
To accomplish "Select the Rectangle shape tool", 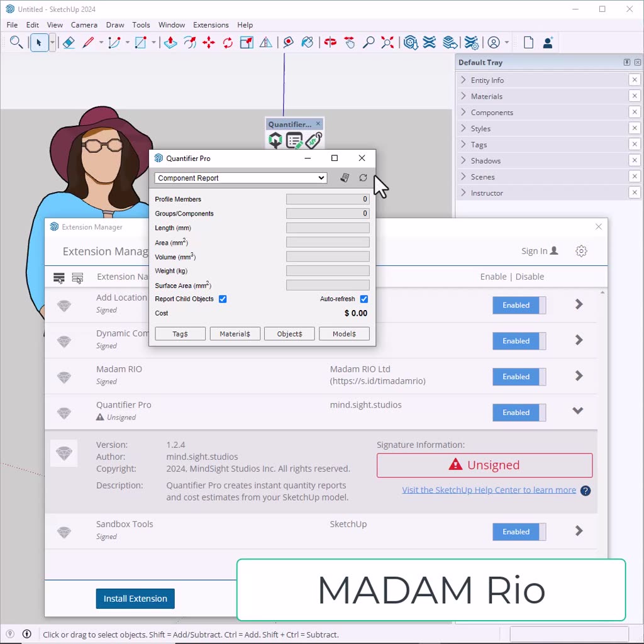I will coord(140,42).
